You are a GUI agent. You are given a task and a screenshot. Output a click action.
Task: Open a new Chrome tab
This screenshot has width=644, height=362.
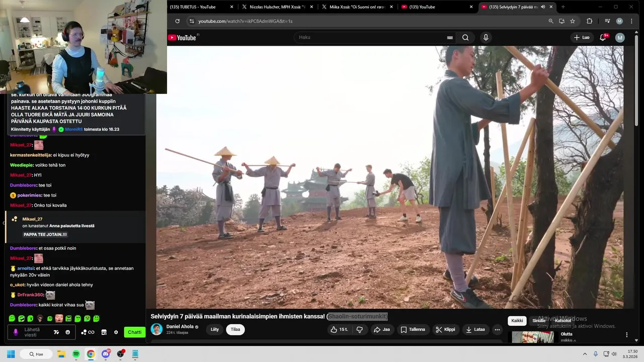pos(562,7)
